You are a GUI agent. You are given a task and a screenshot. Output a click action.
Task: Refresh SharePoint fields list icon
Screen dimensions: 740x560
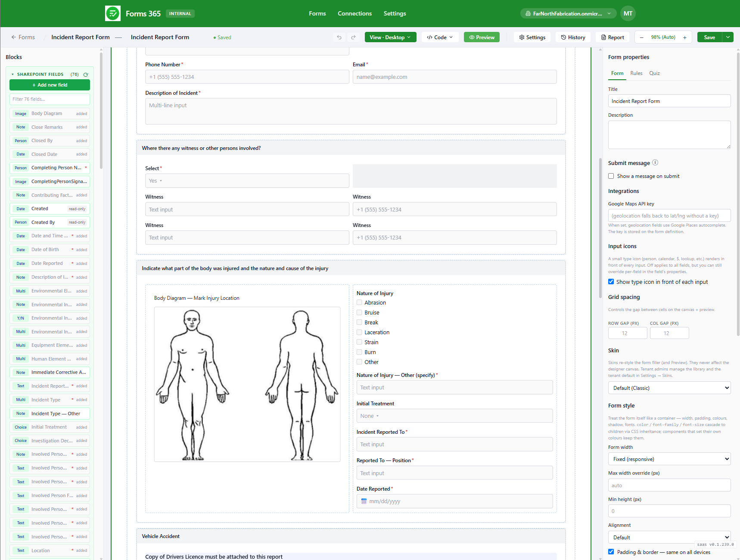86,75
